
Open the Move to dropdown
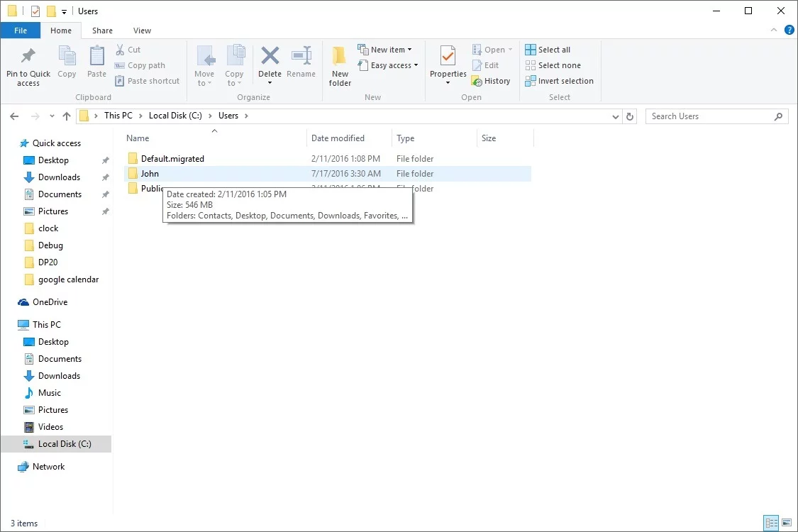coord(204,66)
